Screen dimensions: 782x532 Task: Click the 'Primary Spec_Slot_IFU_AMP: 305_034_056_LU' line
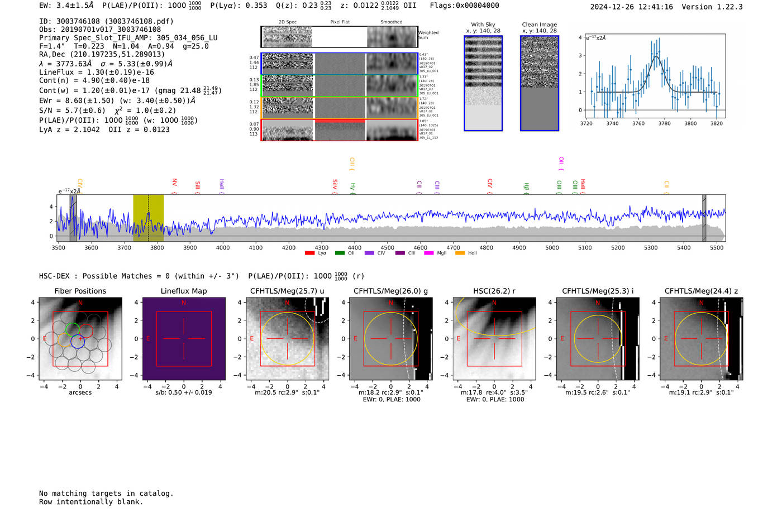(128, 38)
